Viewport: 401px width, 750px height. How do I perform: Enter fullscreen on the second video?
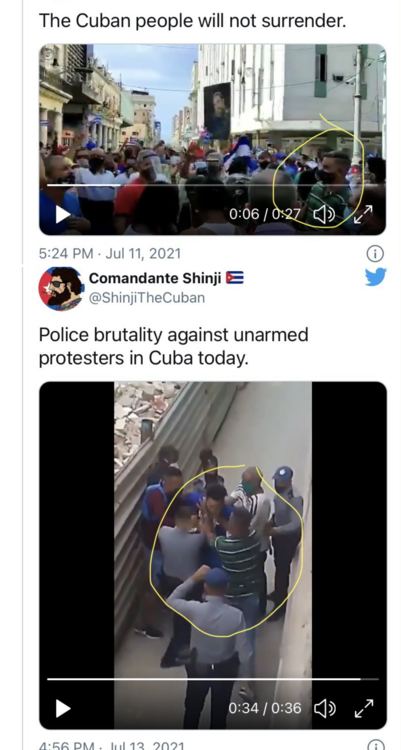tap(364, 708)
